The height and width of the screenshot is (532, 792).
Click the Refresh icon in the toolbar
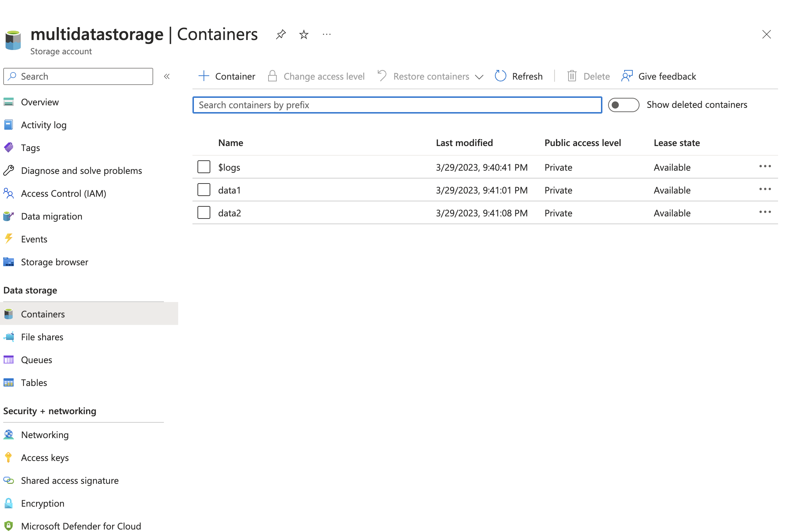[x=500, y=76]
